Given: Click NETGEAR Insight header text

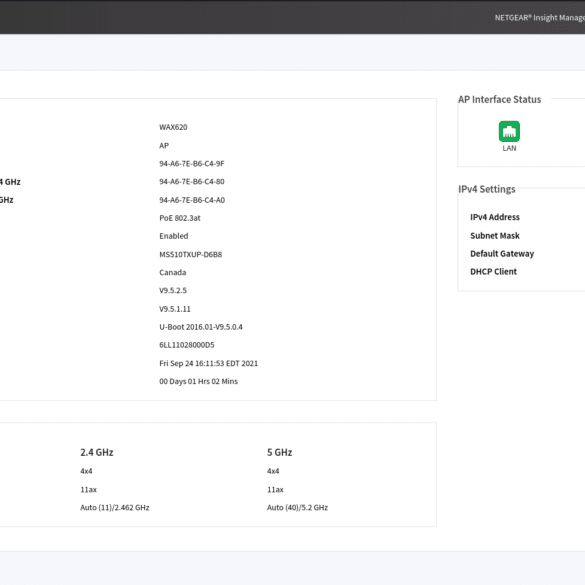Looking at the screenshot, I should pos(539,18).
